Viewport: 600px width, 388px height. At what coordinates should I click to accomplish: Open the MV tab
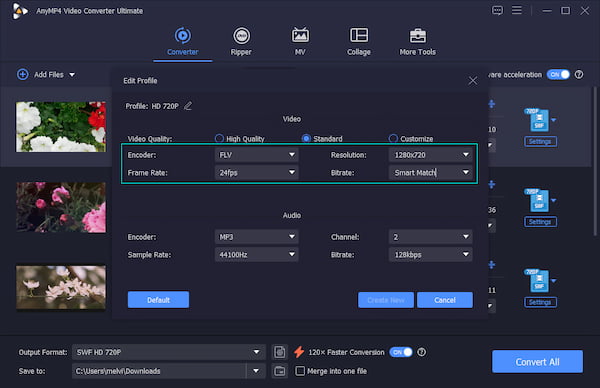coord(300,42)
